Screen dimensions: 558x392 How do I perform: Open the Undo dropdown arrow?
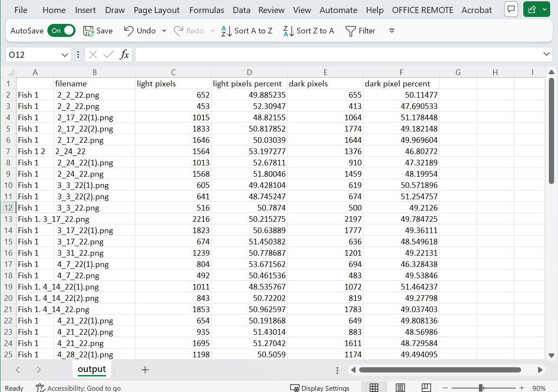[x=164, y=30]
